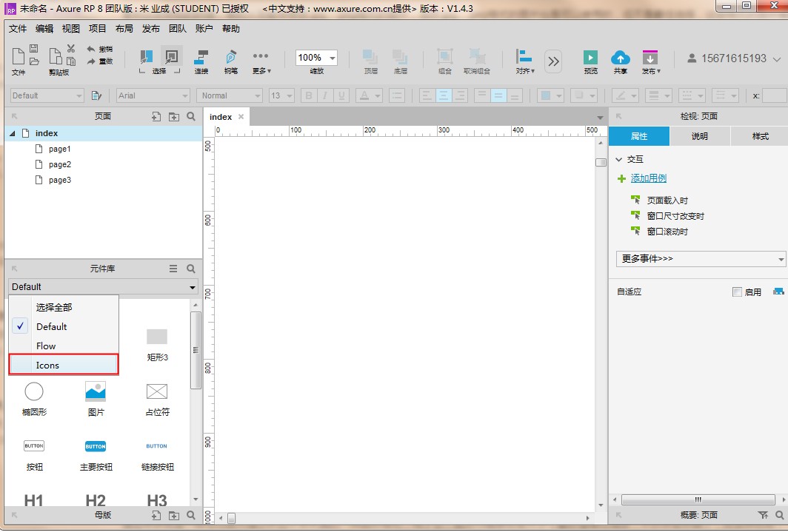Open the fill color swatch dropdown
788x532 pixels.
[x=550, y=95]
